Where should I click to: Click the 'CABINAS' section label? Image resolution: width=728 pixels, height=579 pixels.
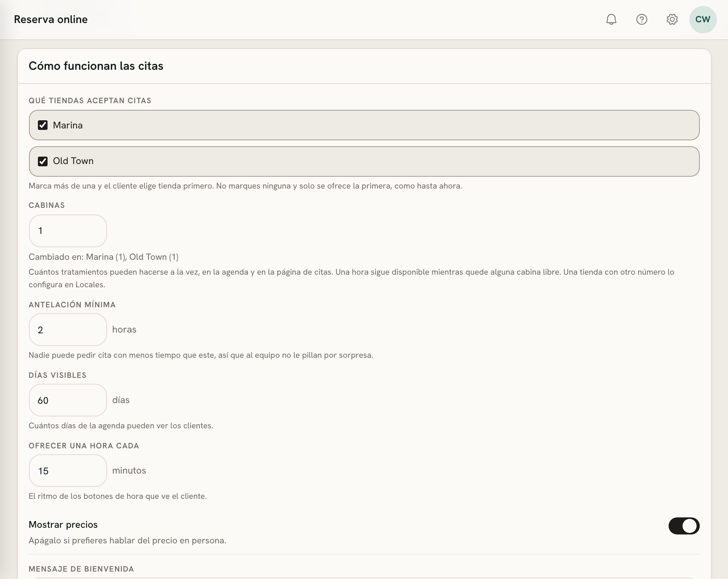[x=47, y=205]
